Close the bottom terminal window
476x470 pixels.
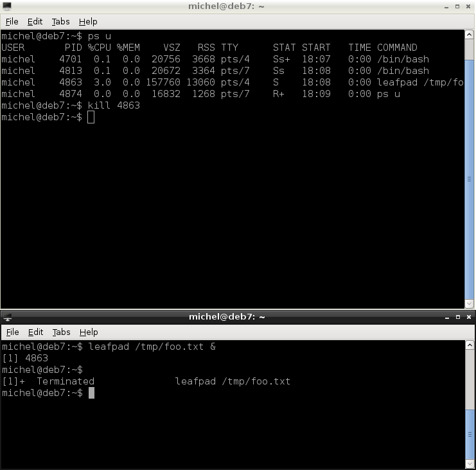point(469,317)
